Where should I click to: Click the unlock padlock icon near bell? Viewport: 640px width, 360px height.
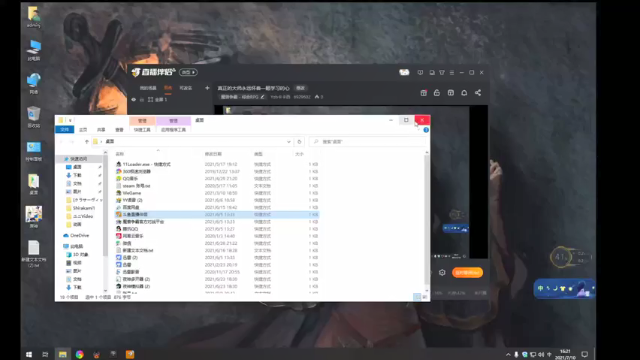pos(437,93)
